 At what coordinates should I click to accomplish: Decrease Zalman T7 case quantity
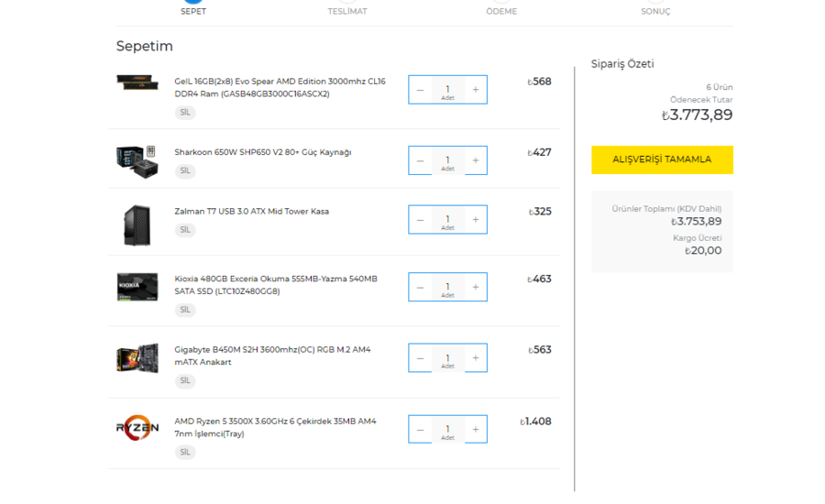pyautogui.click(x=420, y=220)
